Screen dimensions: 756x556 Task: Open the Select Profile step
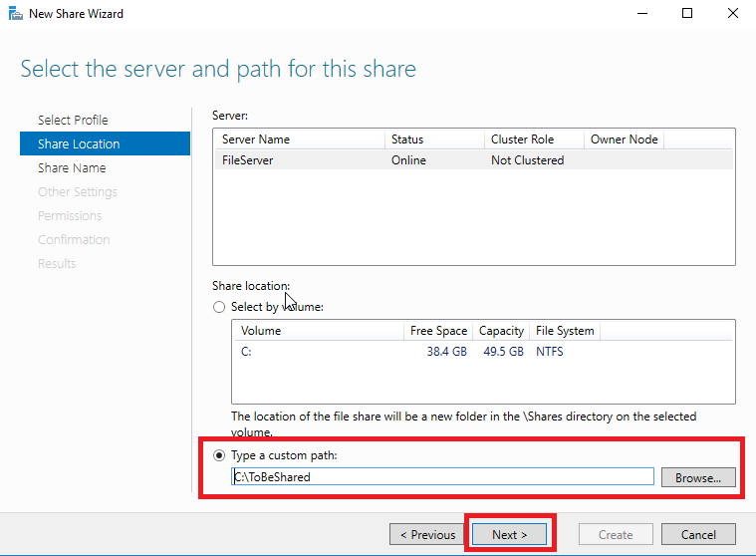[73, 121]
